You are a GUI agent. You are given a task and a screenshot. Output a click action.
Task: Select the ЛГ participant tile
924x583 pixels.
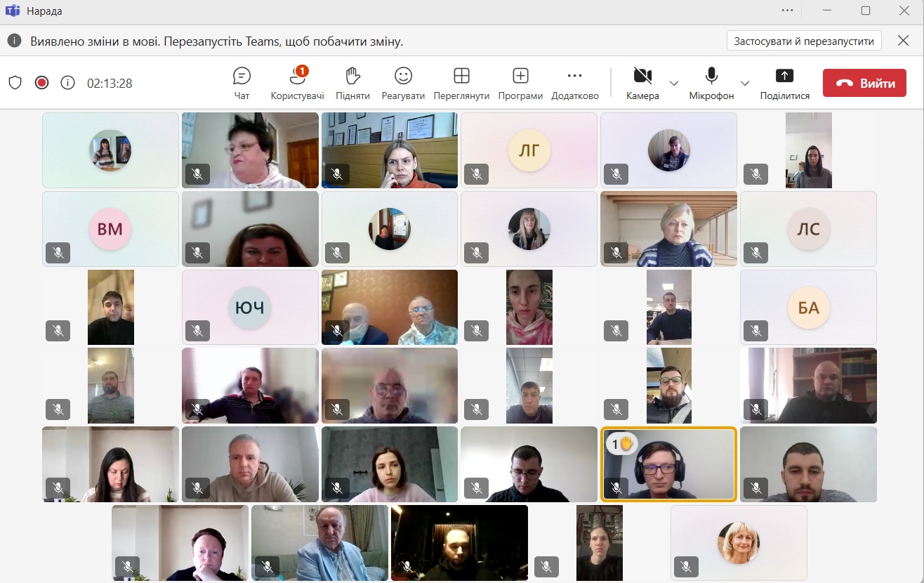[x=529, y=150]
